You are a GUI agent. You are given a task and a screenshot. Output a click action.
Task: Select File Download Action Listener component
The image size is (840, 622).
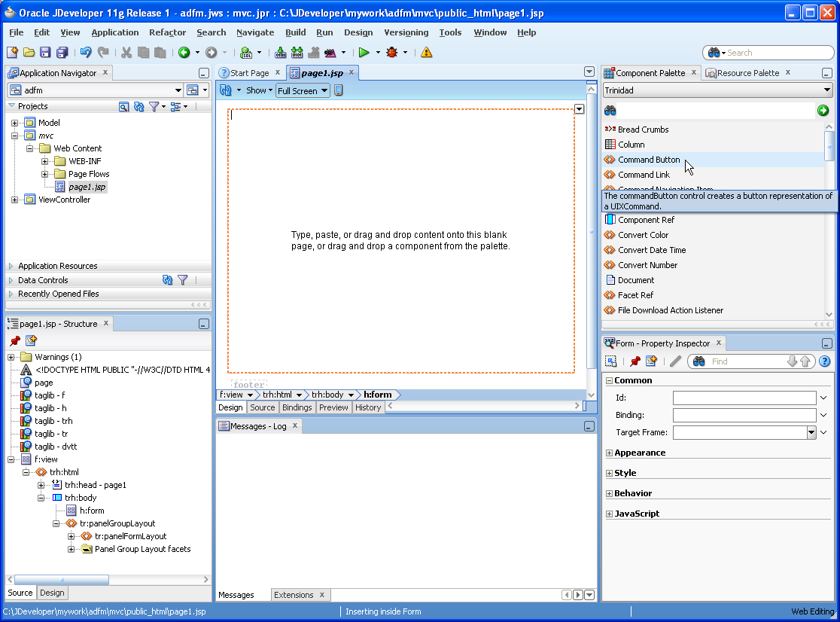click(x=671, y=310)
